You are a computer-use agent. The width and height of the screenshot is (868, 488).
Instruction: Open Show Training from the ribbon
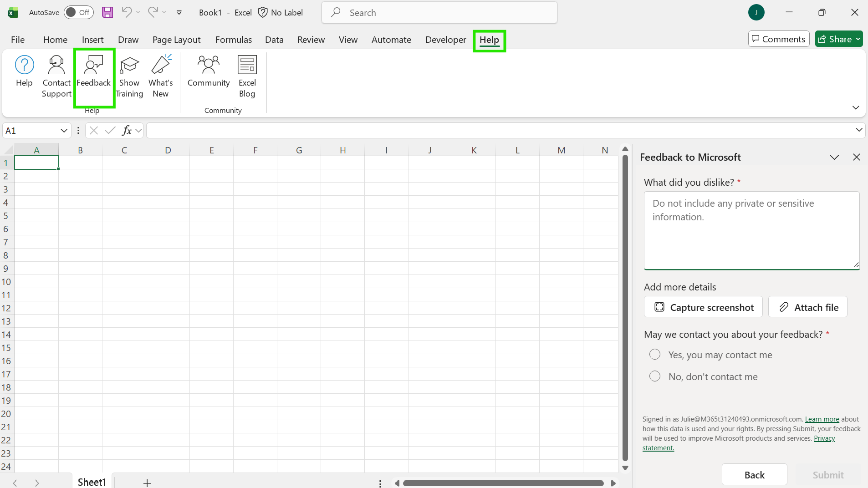click(129, 76)
